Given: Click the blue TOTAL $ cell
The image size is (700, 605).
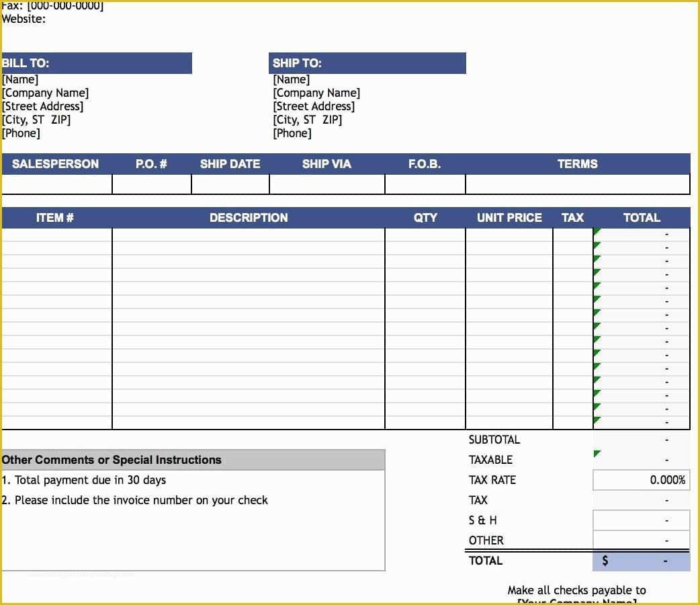Looking at the screenshot, I should [641, 561].
